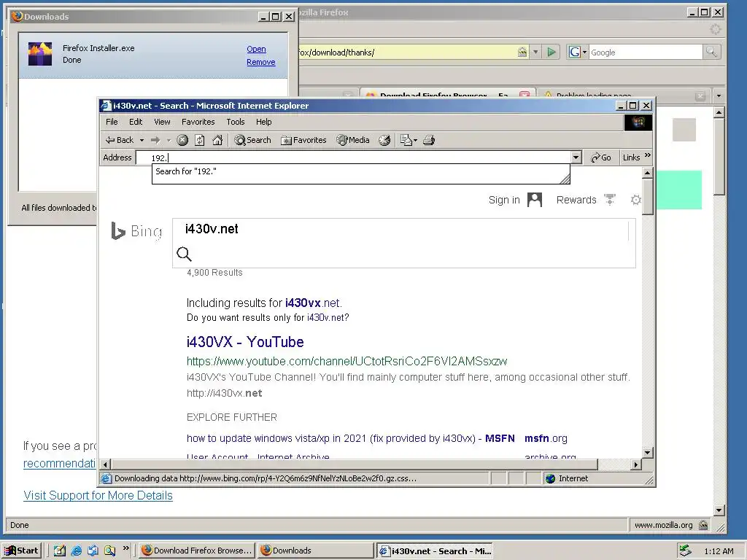Click the Forward arrow in Internet Explorer
747x560 pixels.
pyautogui.click(x=155, y=140)
